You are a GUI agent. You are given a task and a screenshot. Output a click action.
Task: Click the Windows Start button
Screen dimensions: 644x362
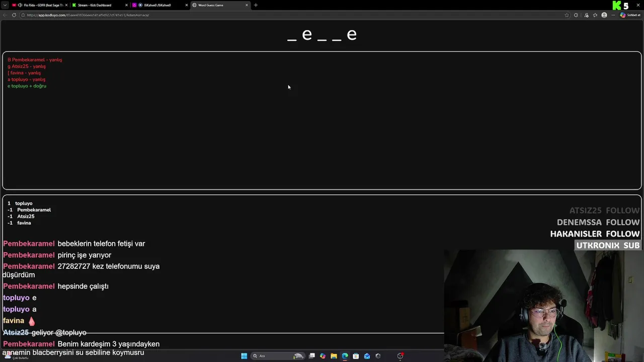[244, 356]
